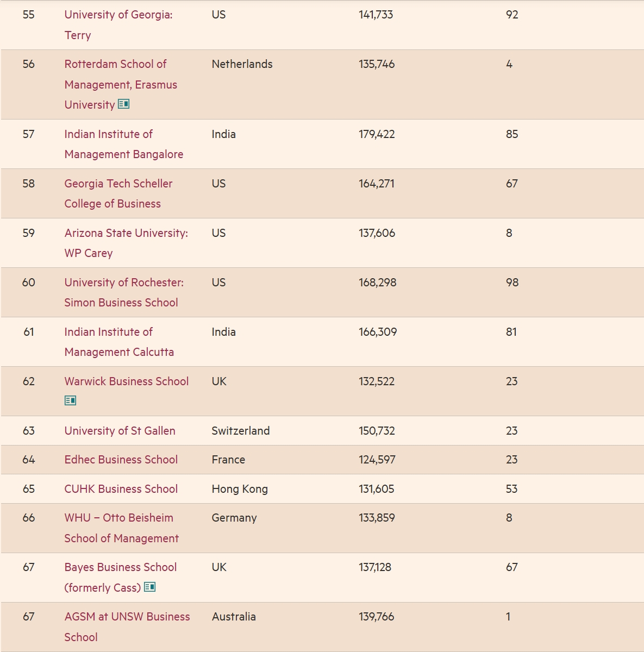Select 137,128 in the Bayes row
Screen dimensions: 644x652
click(x=375, y=567)
